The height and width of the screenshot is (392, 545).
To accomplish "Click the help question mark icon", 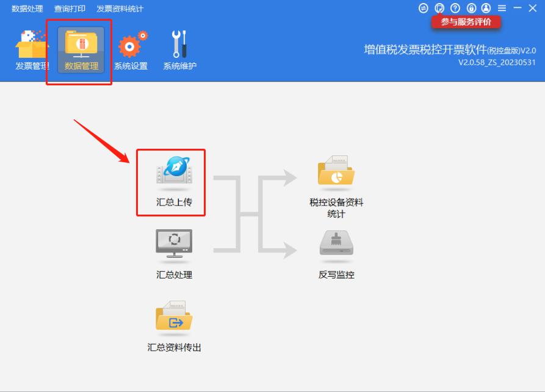I will 455,8.
